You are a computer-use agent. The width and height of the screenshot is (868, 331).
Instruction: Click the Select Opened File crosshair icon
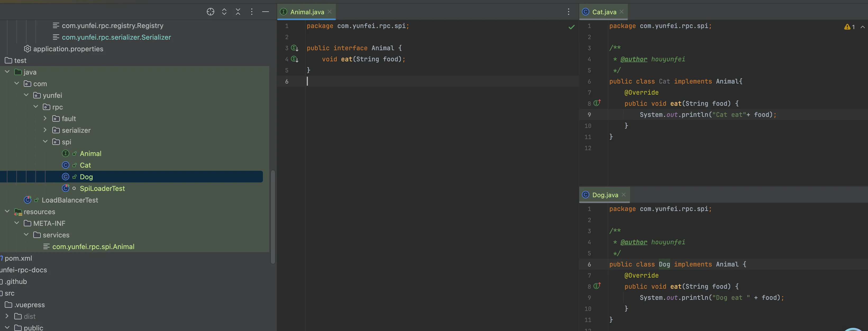pos(210,12)
